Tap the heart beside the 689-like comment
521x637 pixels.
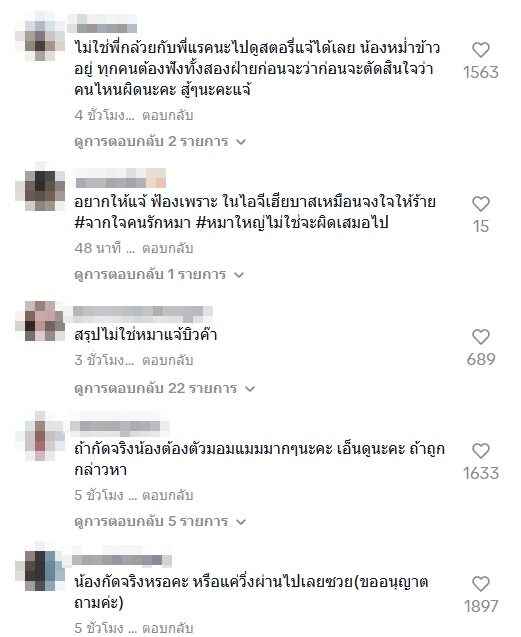coord(481,337)
